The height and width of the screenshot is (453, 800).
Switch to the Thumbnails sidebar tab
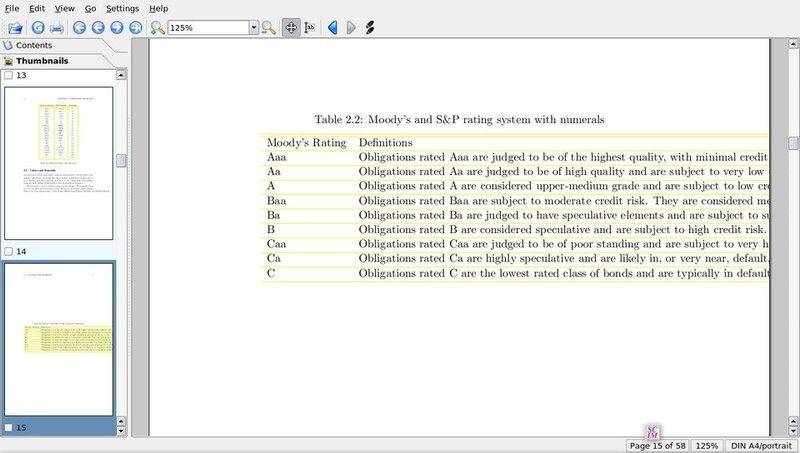(58, 61)
